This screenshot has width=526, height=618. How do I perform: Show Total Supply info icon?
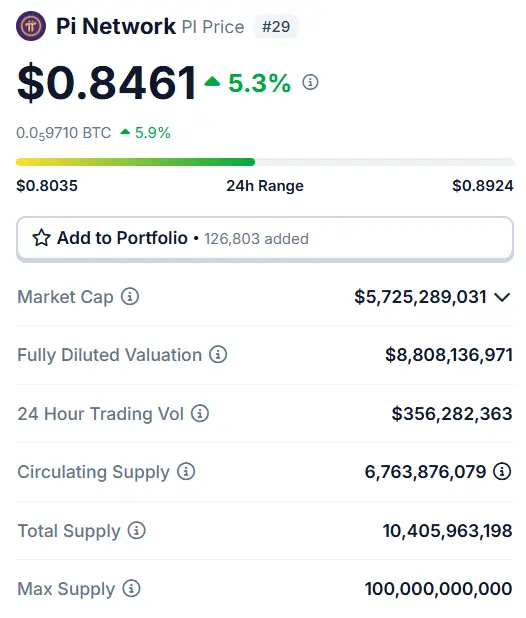[136, 530]
